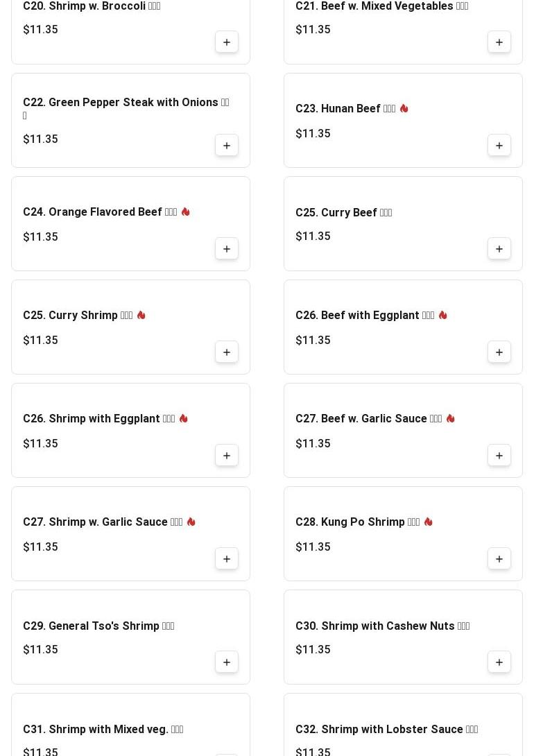This screenshot has width=534, height=756.
Task: Add C26 Beef with Eggplant to order
Action: 499,352
